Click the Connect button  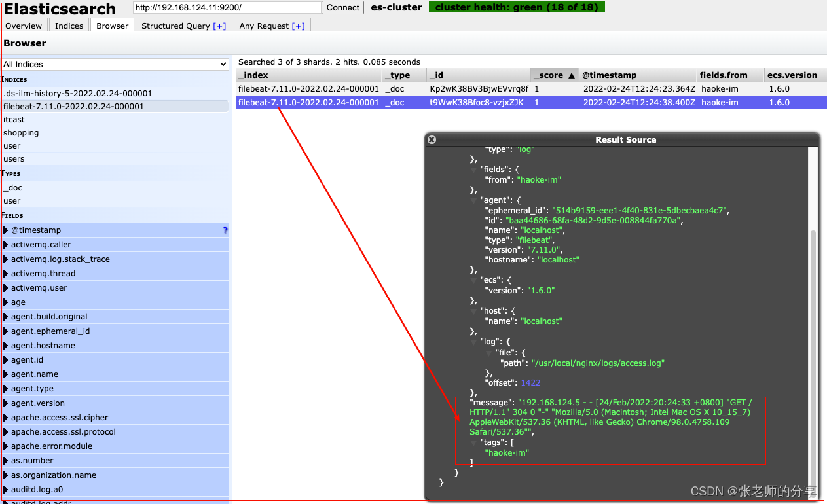click(x=343, y=8)
